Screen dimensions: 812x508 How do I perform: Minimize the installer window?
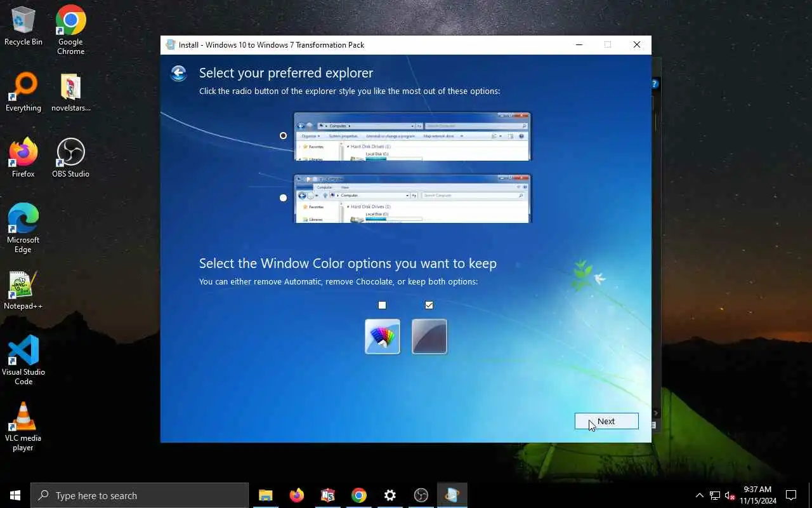point(579,44)
